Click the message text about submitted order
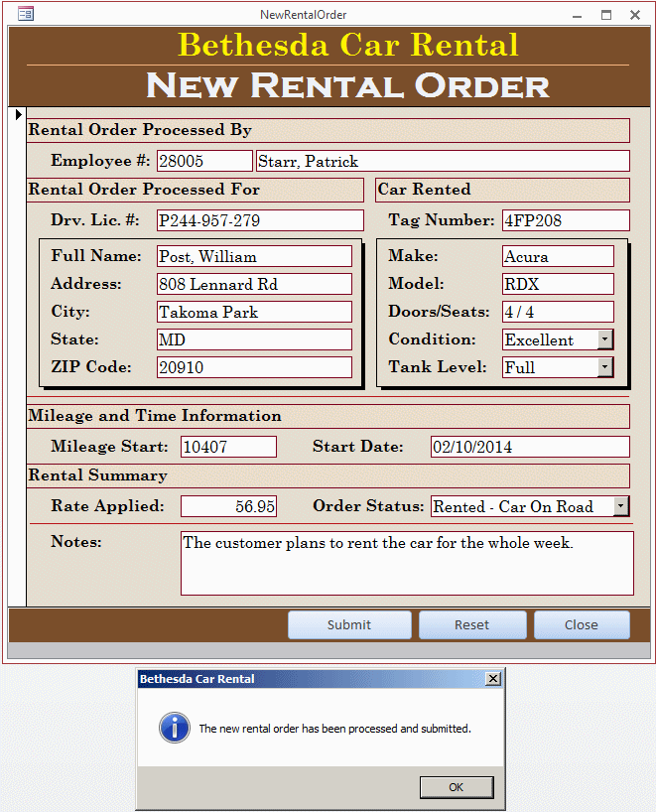656x812 pixels. click(335, 729)
